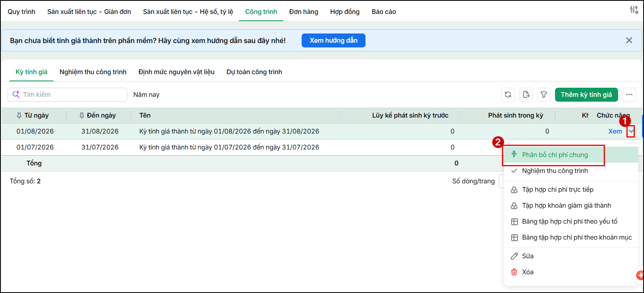Click the Phát sinh trong kỳ header

[516, 115]
